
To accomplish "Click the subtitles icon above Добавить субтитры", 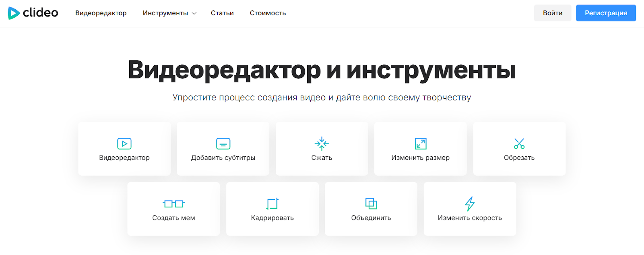I will 223,143.
